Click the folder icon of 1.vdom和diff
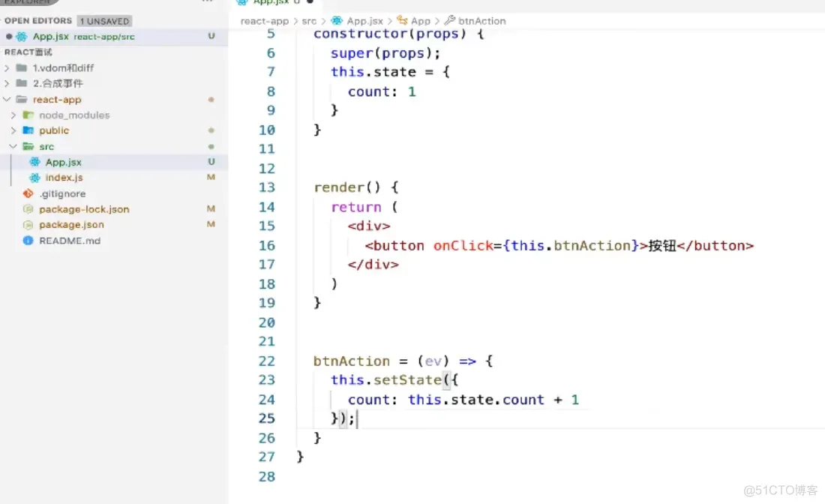 [22, 67]
